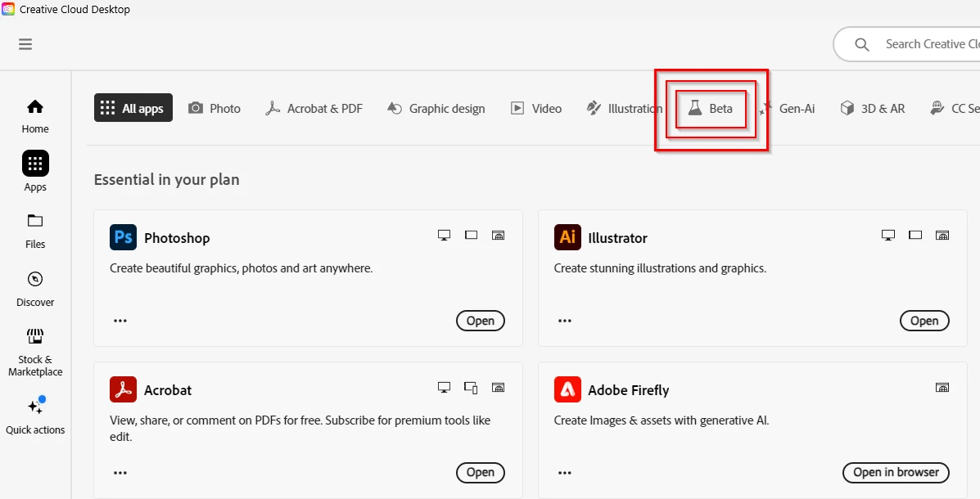
Task: Click the search magnifier icon
Action: (862, 44)
